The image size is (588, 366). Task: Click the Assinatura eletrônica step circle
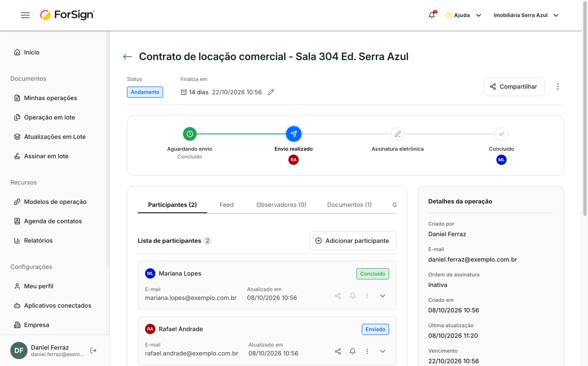coord(398,134)
